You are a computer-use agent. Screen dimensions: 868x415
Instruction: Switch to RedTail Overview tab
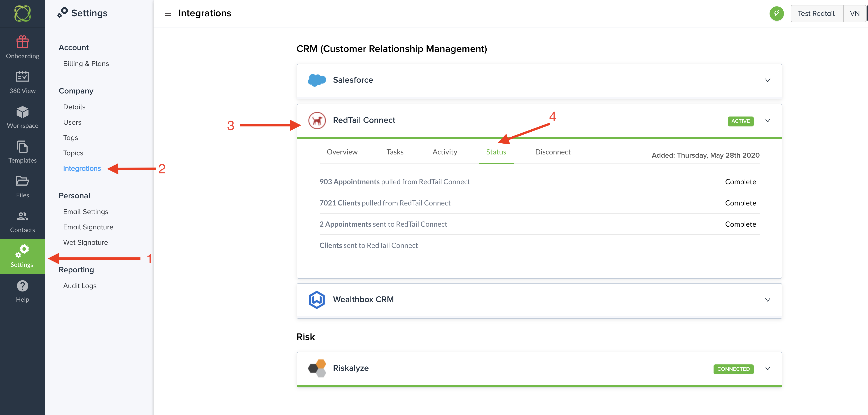pos(342,152)
